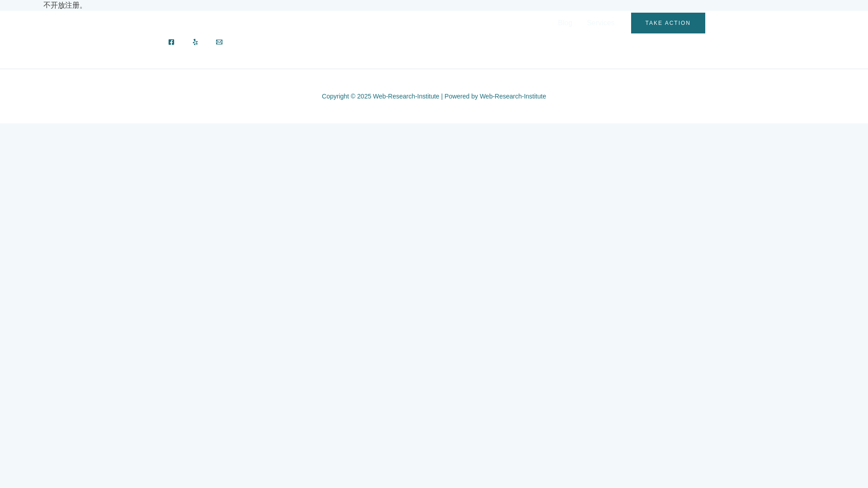Open the Yelp social icon
This screenshot has width=868, height=488.
195,42
